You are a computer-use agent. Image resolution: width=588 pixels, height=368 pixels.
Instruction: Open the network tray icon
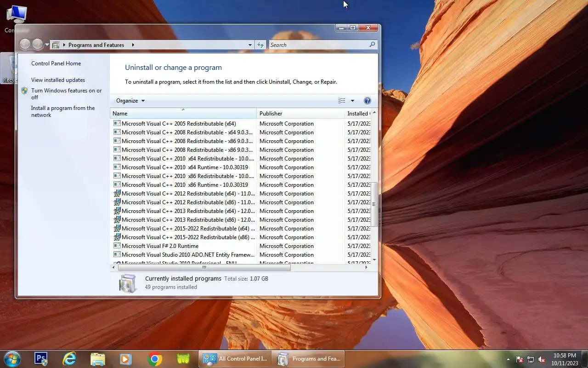[531, 359]
